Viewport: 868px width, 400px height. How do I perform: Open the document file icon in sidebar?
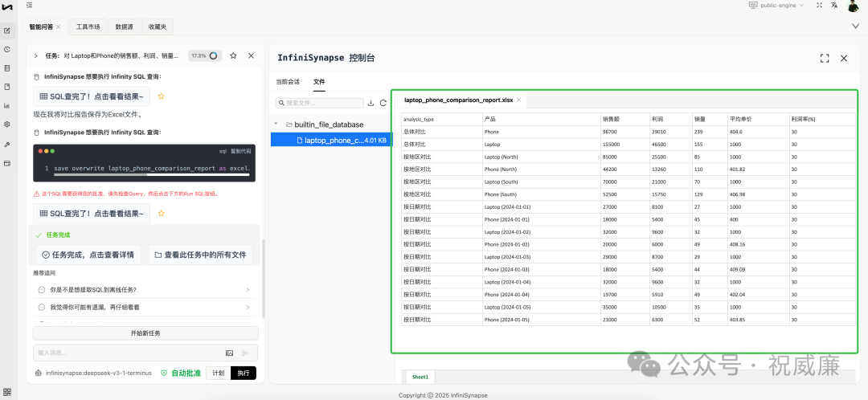pos(7,87)
